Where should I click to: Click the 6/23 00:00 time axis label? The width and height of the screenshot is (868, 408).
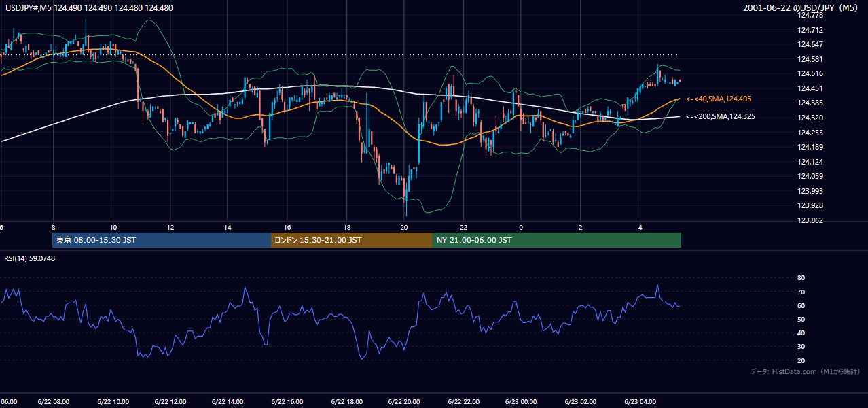pos(521,402)
